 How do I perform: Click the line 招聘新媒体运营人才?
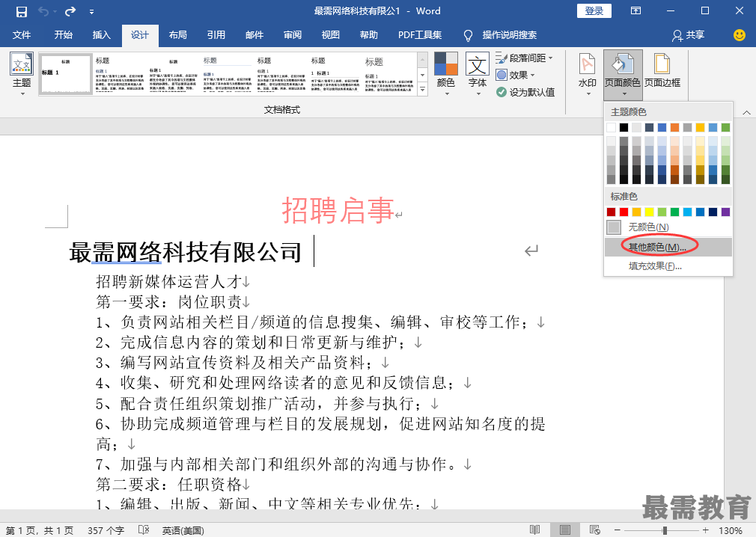(x=168, y=281)
